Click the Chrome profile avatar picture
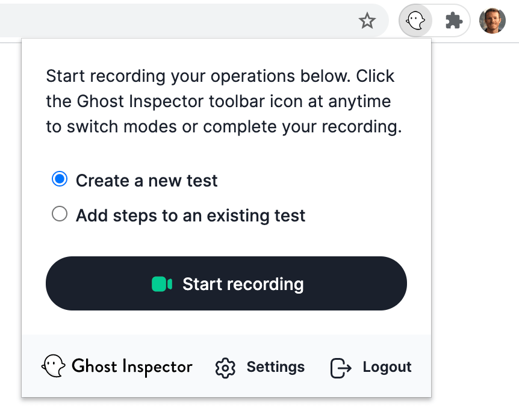 [x=492, y=20]
